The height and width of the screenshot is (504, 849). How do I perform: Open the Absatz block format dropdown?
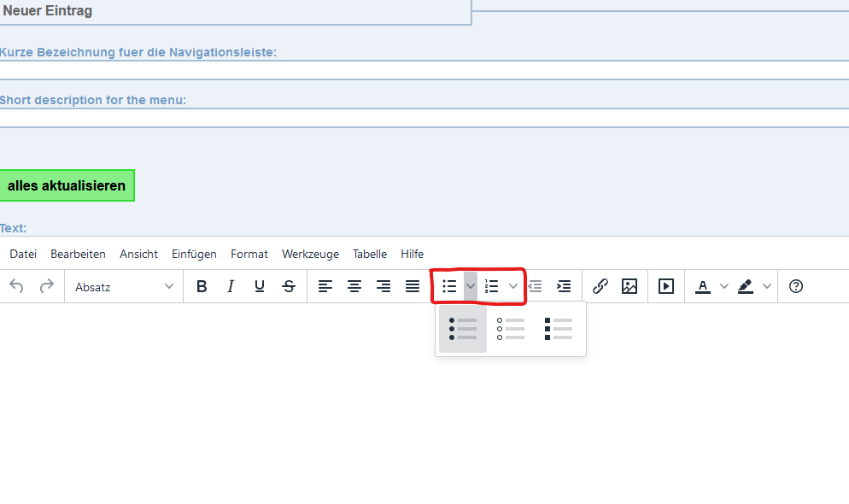pos(124,286)
